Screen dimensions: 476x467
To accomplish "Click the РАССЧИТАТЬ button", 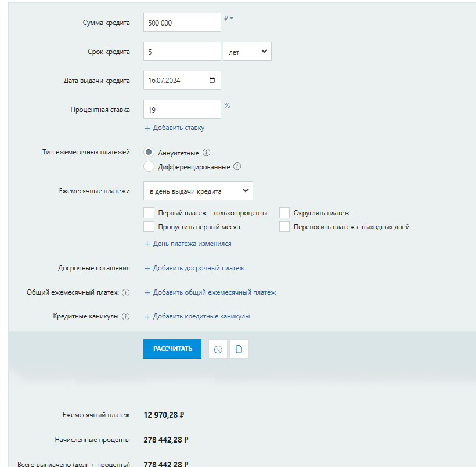I will 172,349.
